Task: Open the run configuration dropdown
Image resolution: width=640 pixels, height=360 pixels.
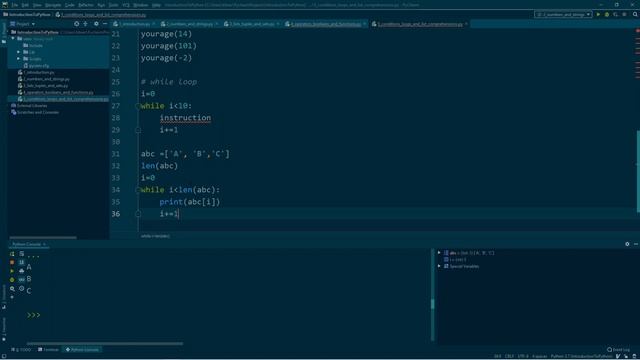Action: [x=563, y=14]
